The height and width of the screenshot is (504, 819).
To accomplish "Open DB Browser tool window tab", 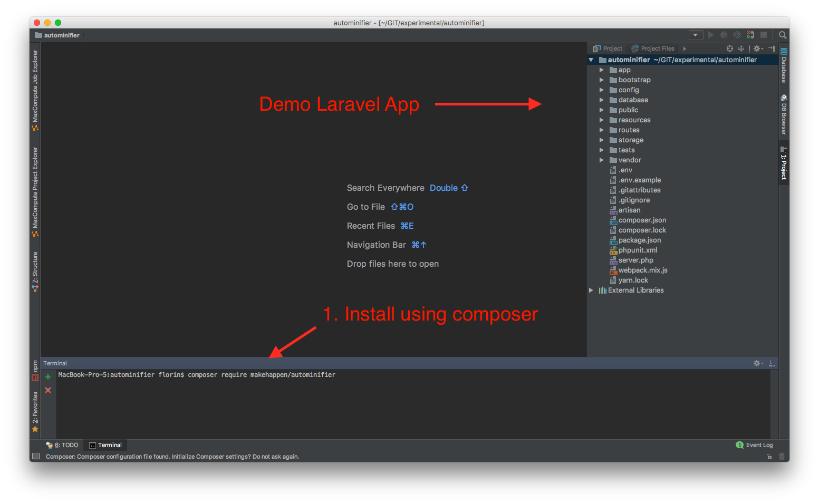I will [784, 114].
